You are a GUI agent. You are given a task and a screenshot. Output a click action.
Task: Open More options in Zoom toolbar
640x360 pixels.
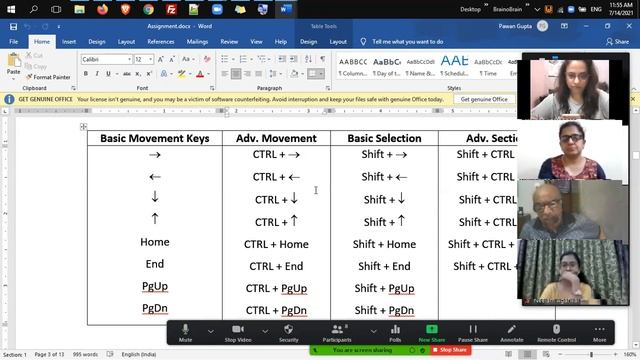(x=599, y=333)
